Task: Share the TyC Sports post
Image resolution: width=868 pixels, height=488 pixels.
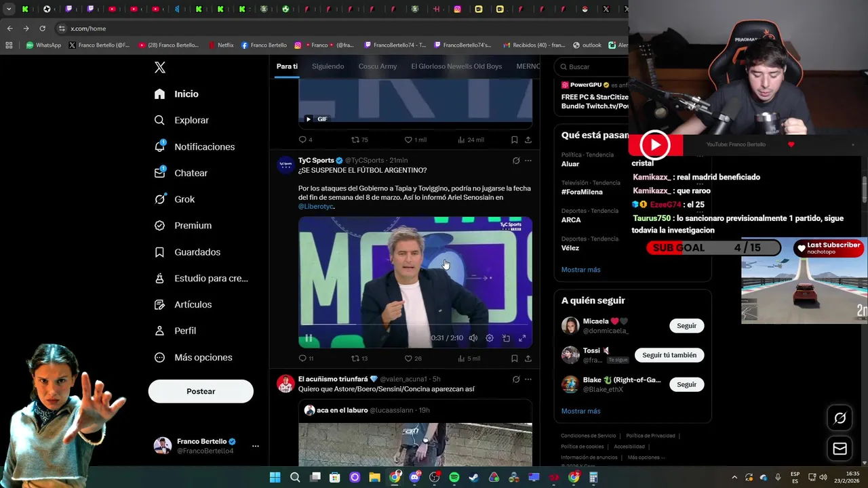Action: [528, 359]
